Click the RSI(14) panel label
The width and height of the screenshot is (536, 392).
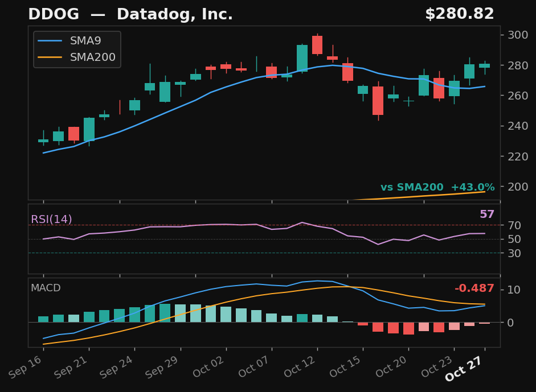[x=51, y=219]
